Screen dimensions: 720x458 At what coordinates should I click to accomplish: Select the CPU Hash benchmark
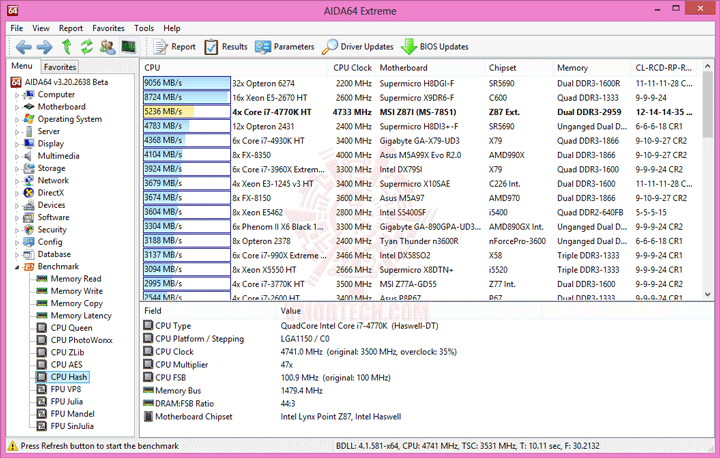coord(69,377)
